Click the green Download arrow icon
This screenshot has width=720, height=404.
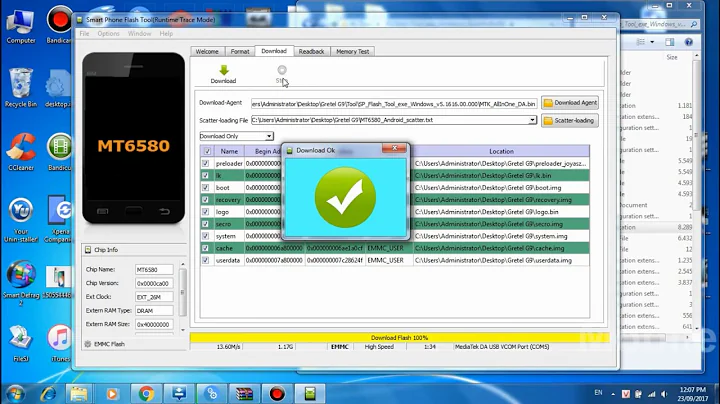224,70
